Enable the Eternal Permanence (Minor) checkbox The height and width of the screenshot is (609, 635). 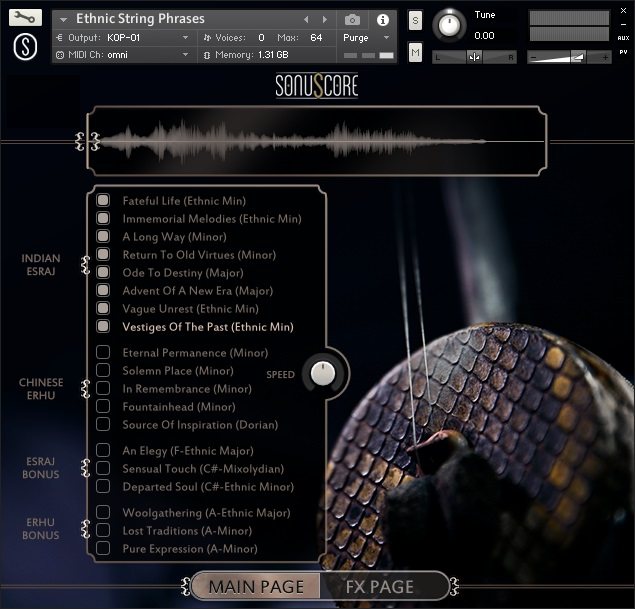tap(103, 352)
